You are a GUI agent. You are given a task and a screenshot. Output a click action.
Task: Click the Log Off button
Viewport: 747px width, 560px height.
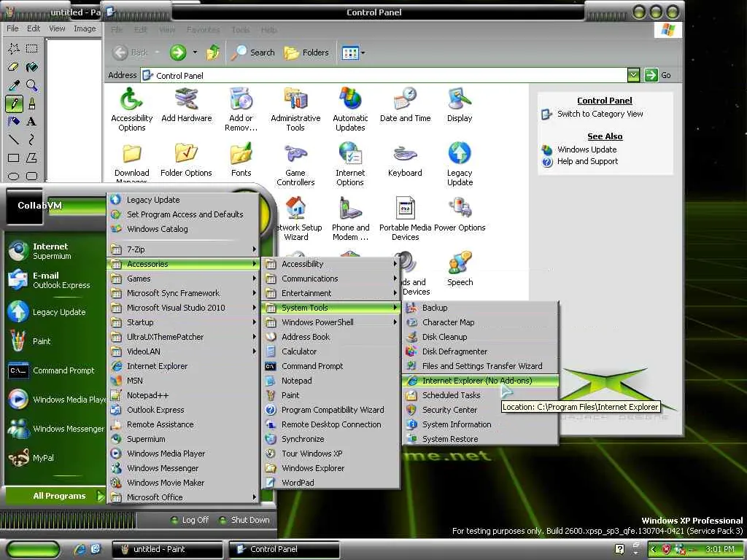pos(190,520)
